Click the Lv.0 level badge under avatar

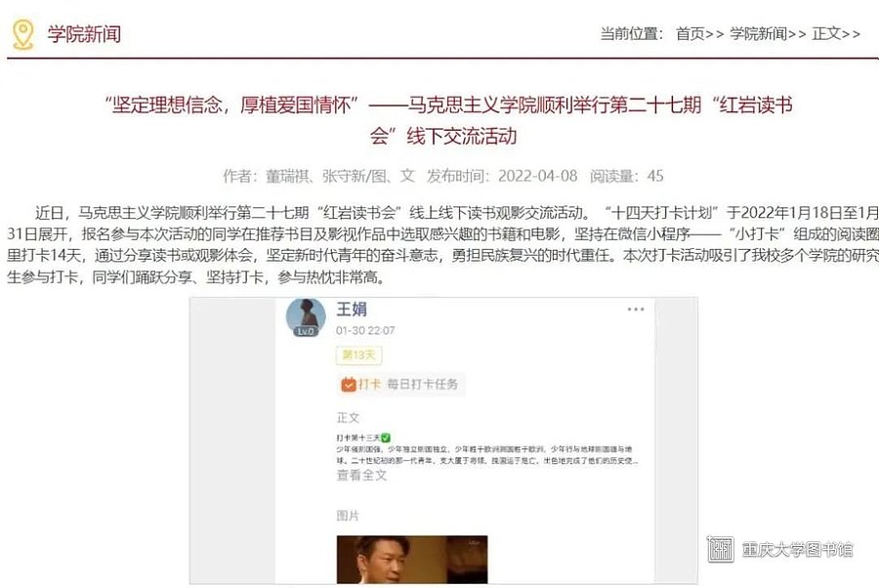click(x=306, y=331)
